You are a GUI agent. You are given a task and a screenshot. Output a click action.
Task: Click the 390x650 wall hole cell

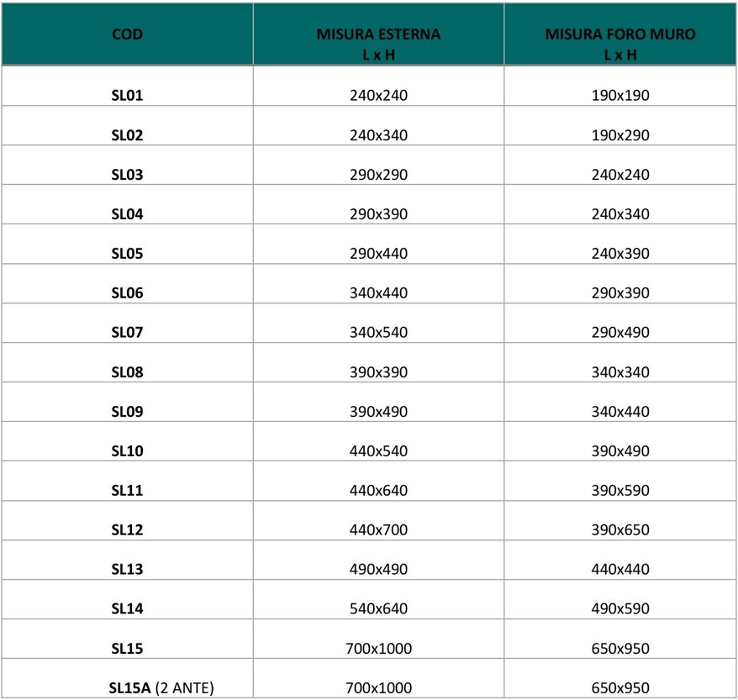620,530
